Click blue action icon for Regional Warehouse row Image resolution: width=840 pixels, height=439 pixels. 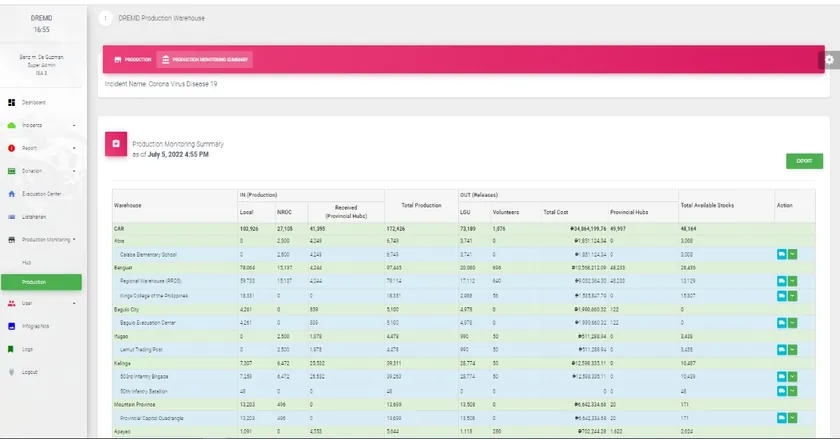pyautogui.click(x=782, y=281)
